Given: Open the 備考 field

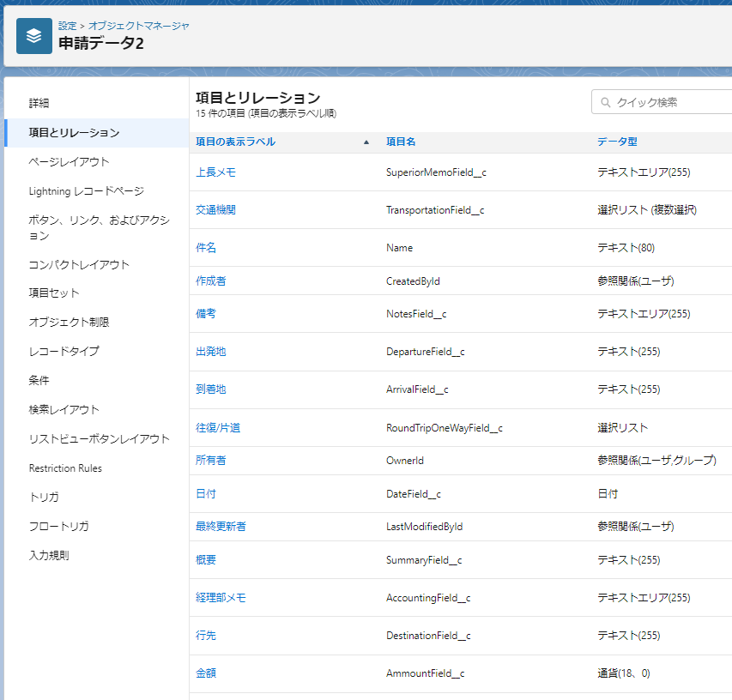Looking at the screenshot, I should pyautogui.click(x=206, y=314).
